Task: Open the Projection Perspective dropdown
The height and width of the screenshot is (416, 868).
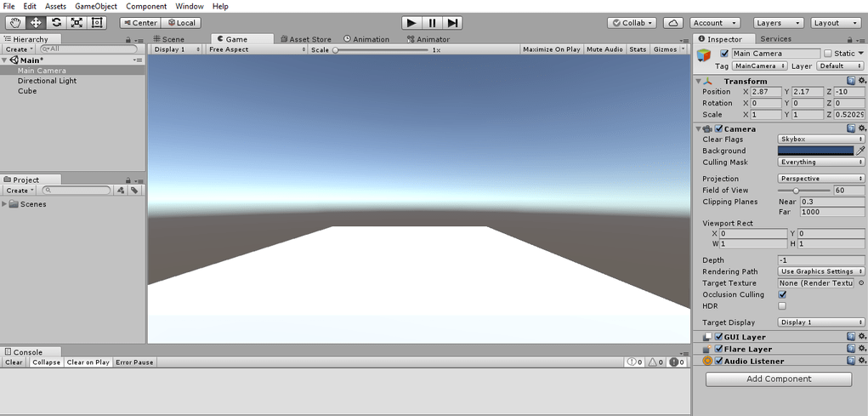Action: tap(821, 179)
